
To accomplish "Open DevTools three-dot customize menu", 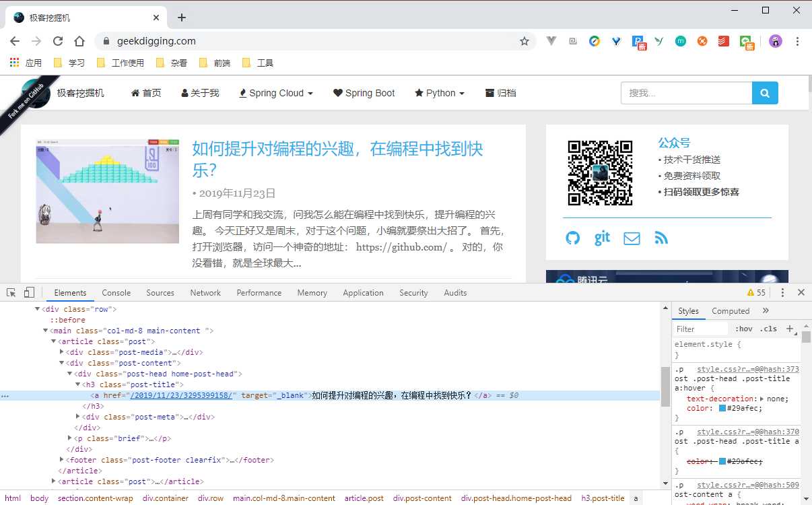I will (782, 292).
